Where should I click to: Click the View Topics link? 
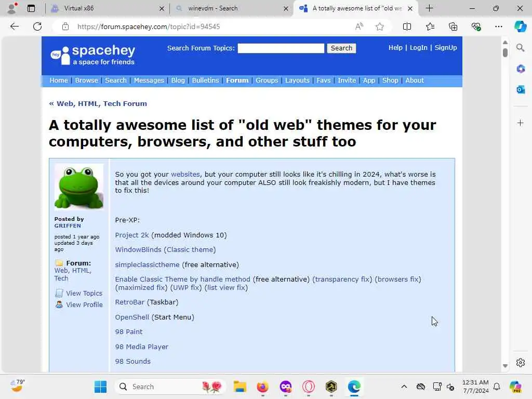click(84, 293)
